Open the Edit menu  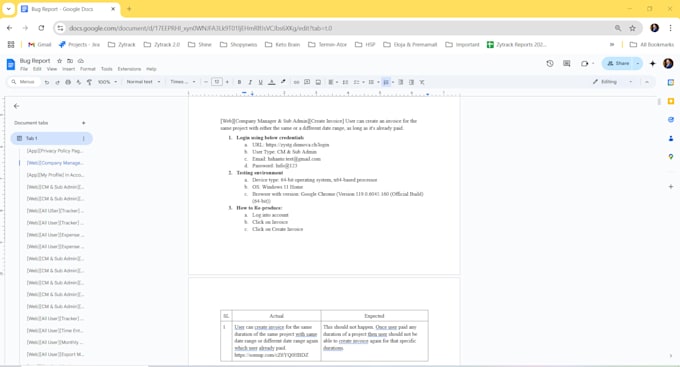[x=37, y=69]
